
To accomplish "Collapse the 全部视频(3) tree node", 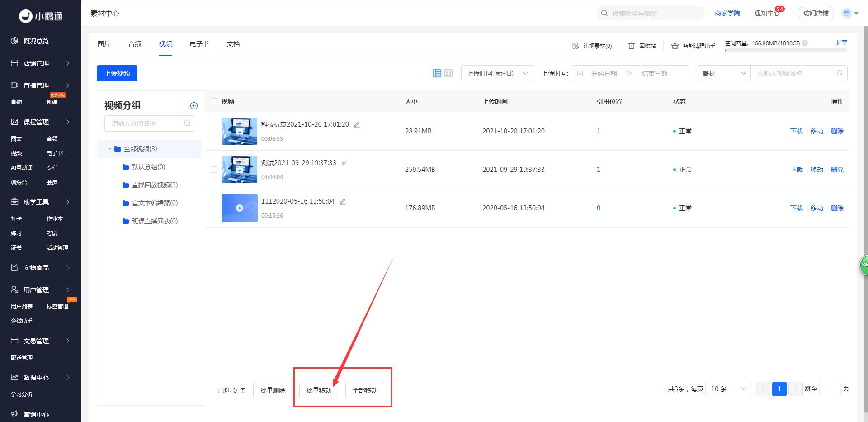I will [110, 149].
